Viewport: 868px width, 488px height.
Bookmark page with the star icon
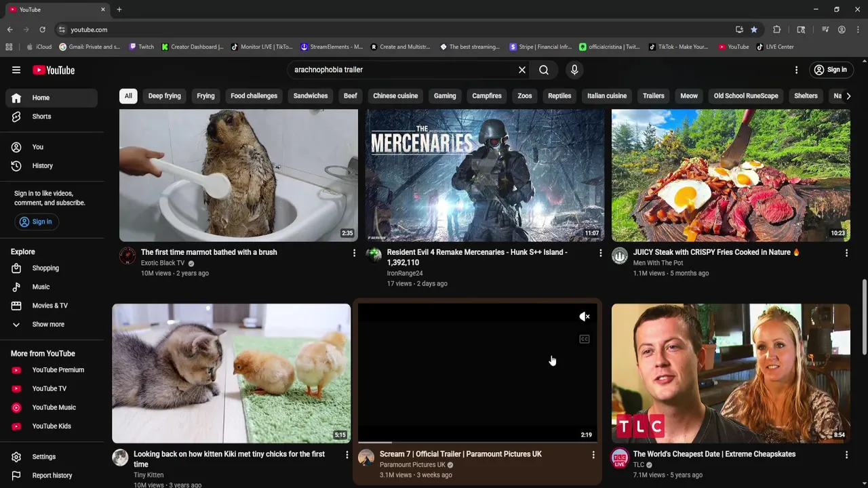754,30
